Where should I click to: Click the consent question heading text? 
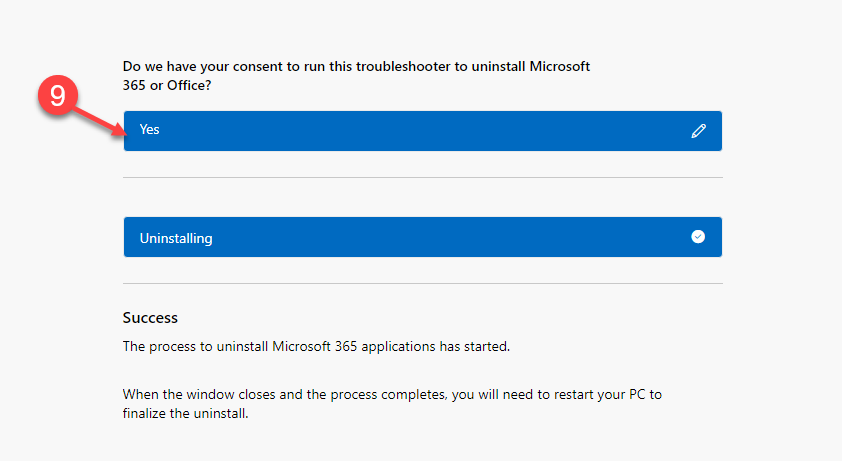355,66
